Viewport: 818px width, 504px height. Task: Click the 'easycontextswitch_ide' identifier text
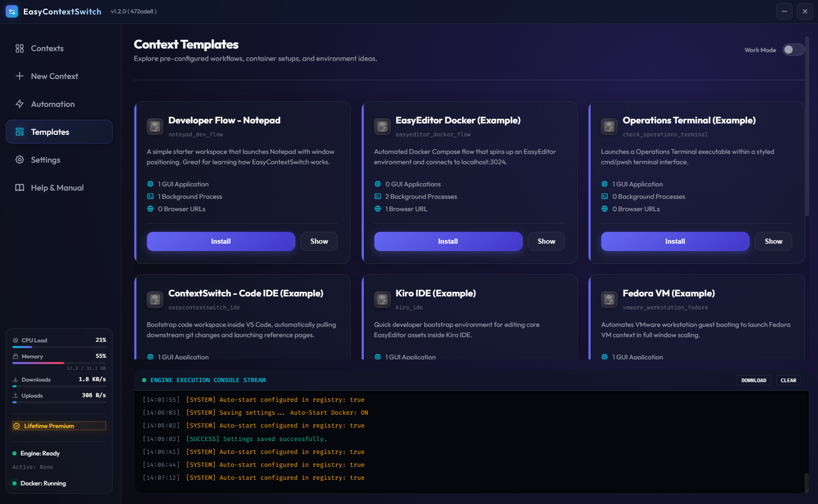204,308
